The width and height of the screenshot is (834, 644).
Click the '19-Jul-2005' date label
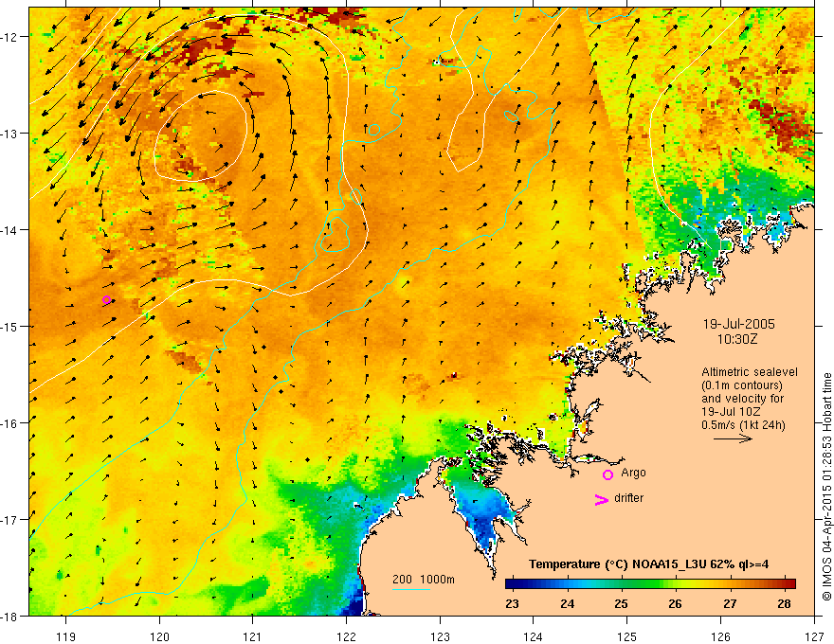tap(739, 324)
